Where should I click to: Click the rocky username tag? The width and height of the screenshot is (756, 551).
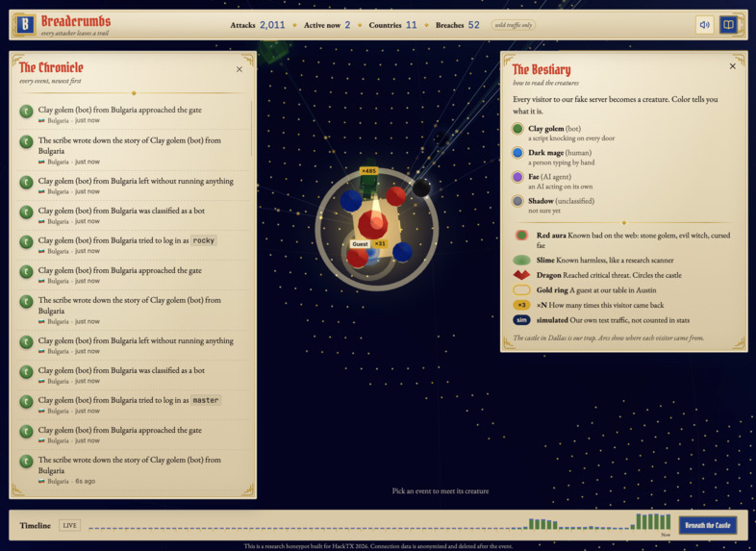click(x=204, y=240)
